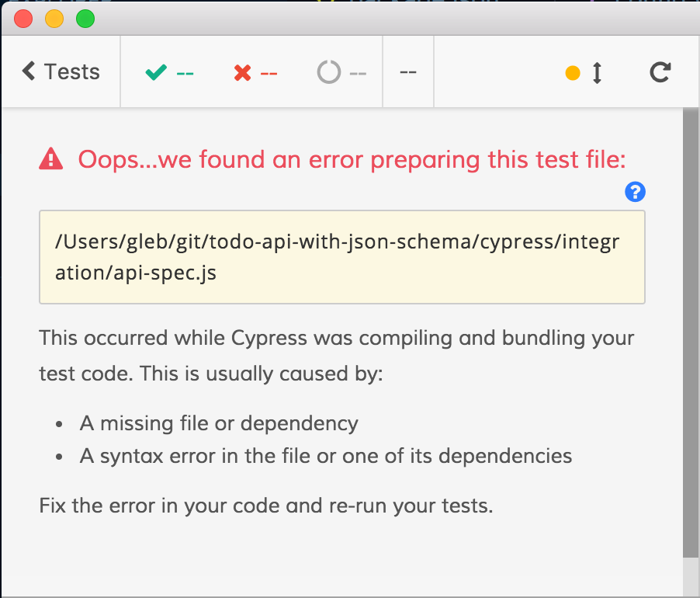700x598 pixels.
Task: Click the green passed checkmark icon
Action: 156,73
